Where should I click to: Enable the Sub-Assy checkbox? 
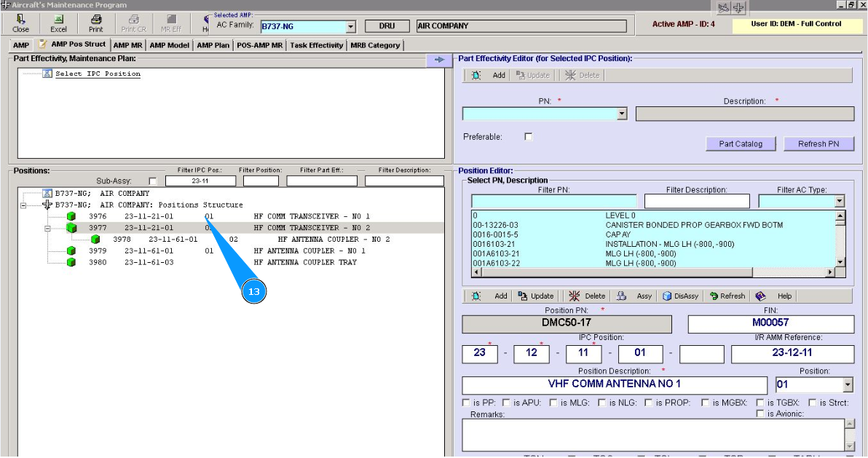(152, 181)
